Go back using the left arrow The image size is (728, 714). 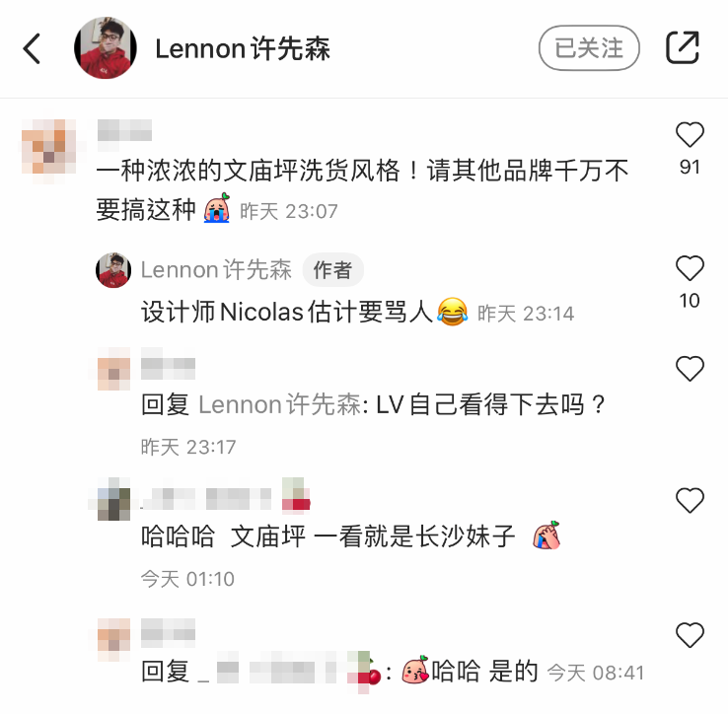tap(32, 48)
